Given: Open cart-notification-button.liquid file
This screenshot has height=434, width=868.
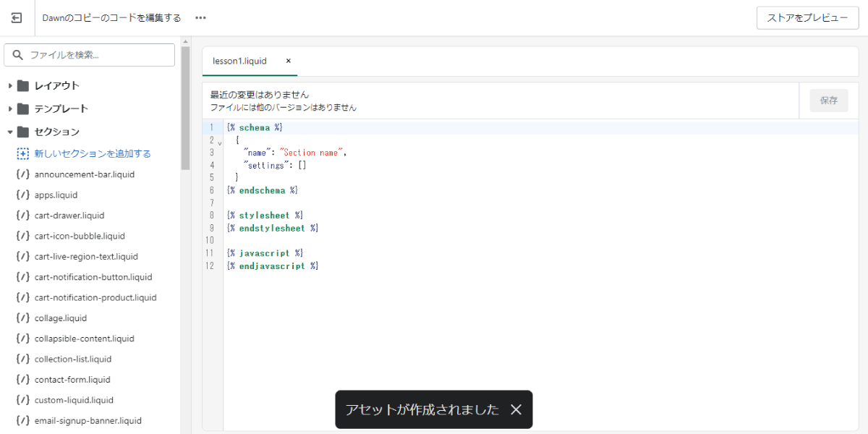Looking at the screenshot, I should (93, 277).
